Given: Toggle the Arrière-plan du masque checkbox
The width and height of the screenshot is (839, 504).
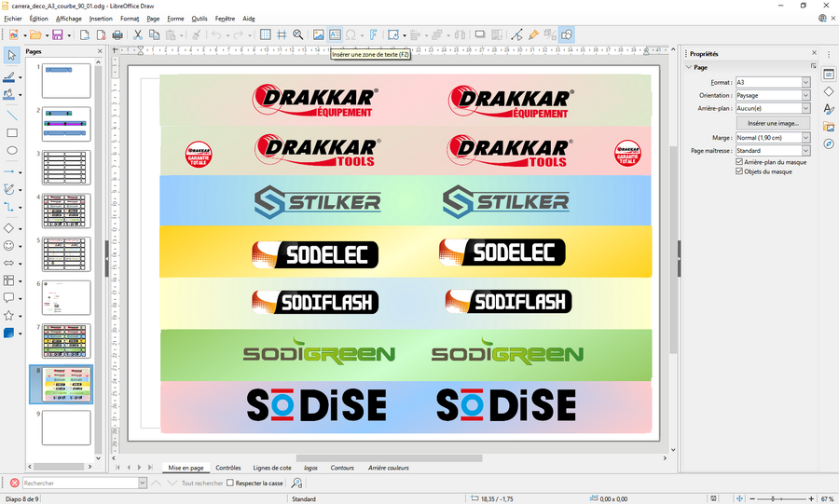Looking at the screenshot, I should pyautogui.click(x=739, y=162).
